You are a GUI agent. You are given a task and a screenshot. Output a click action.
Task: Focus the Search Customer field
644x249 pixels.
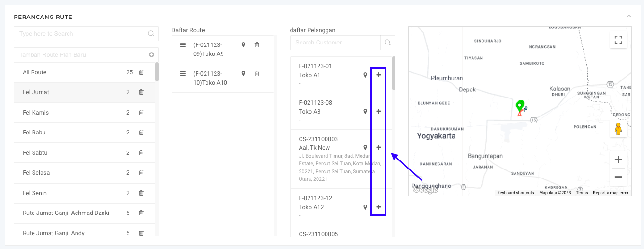tap(335, 43)
